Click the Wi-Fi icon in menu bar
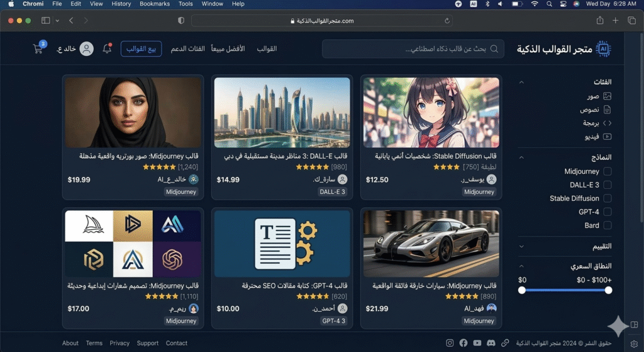644x352 pixels. tap(535, 4)
